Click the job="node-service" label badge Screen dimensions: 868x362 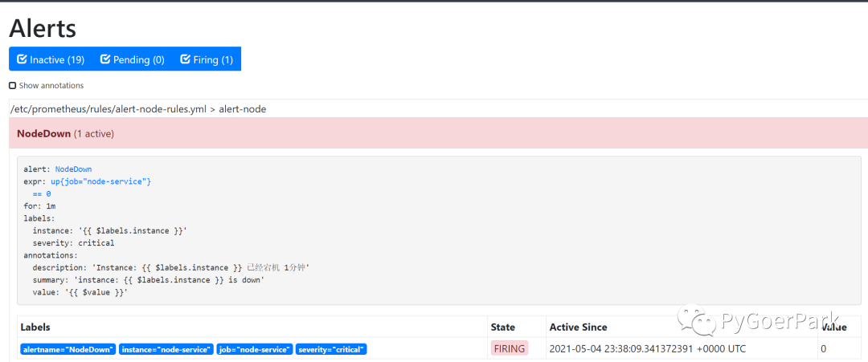coord(254,349)
